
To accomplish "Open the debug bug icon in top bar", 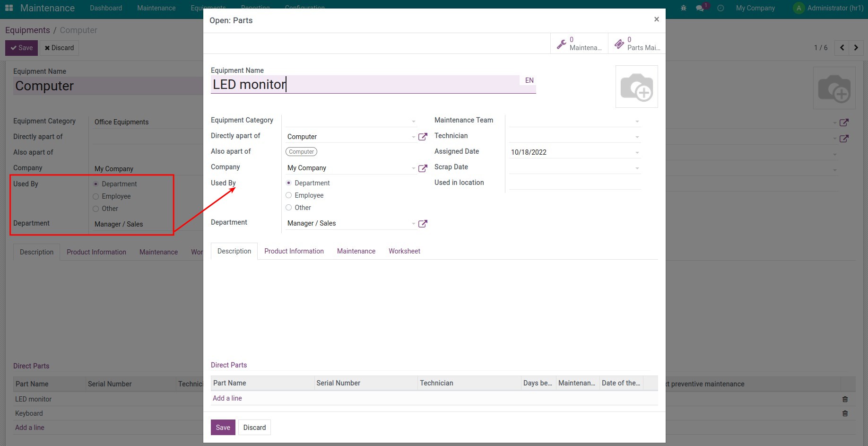I will (683, 8).
